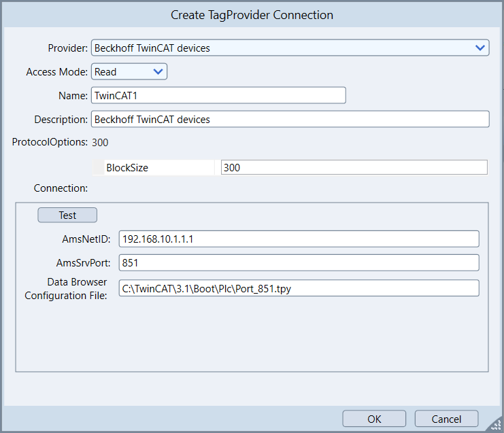Confirm the dialog with OK
The image size is (504, 433).
[x=374, y=419]
